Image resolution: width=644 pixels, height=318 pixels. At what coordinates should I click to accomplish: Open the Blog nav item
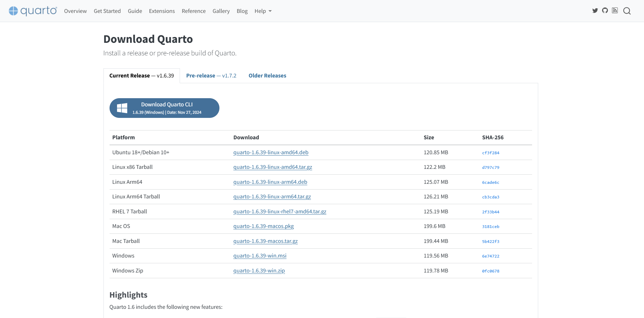click(242, 11)
